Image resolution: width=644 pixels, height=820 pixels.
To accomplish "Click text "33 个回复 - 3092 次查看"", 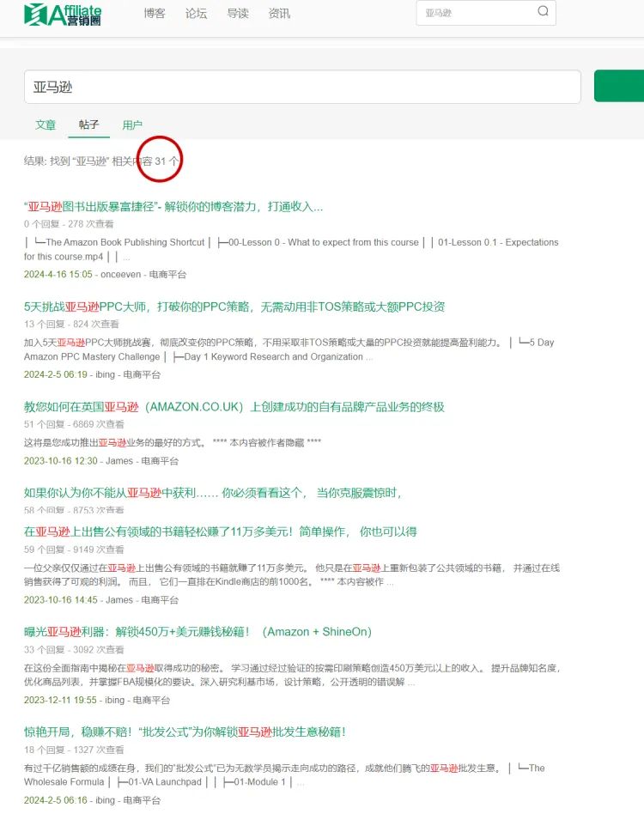I will coord(74,649).
